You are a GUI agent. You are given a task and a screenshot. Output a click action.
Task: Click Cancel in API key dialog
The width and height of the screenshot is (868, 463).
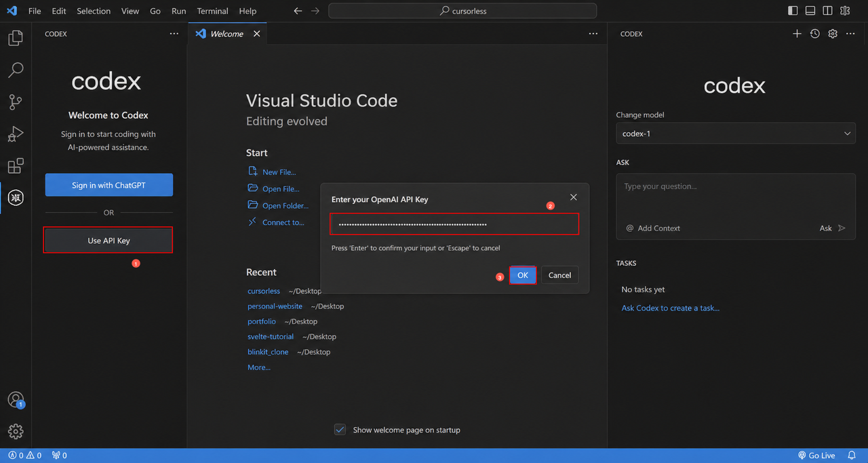coord(559,275)
